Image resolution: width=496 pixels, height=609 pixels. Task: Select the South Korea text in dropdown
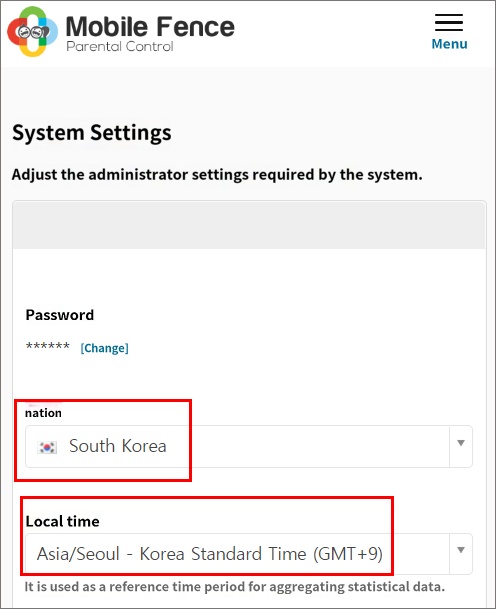(118, 446)
